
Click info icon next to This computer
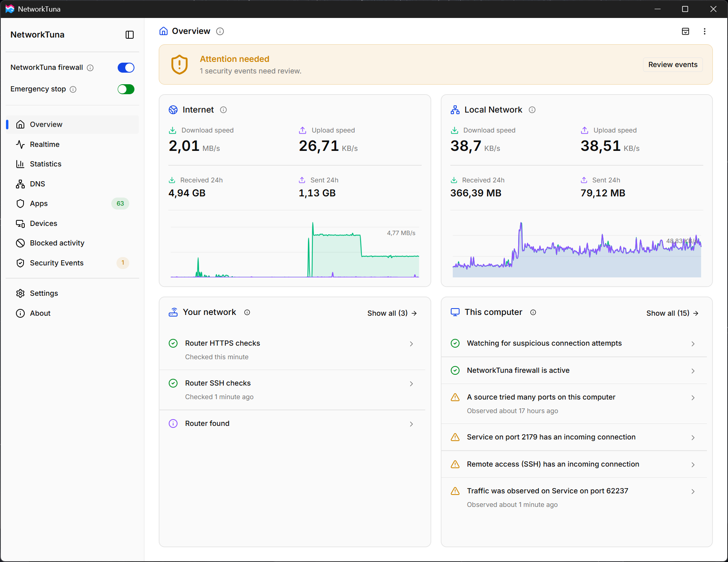click(x=533, y=312)
